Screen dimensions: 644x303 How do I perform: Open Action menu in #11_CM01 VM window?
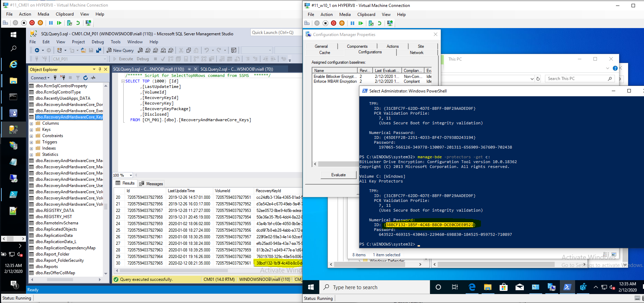click(x=25, y=14)
